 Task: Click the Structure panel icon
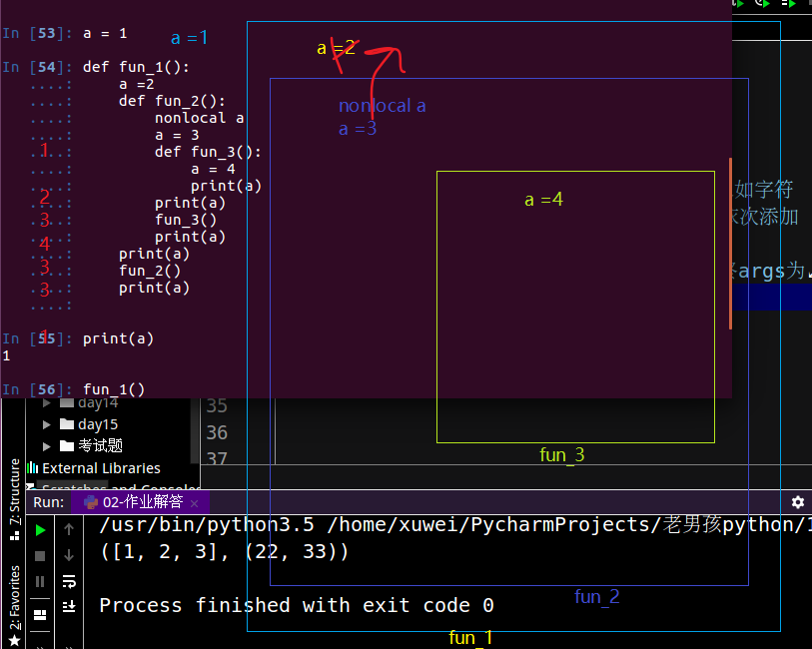(x=15, y=535)
